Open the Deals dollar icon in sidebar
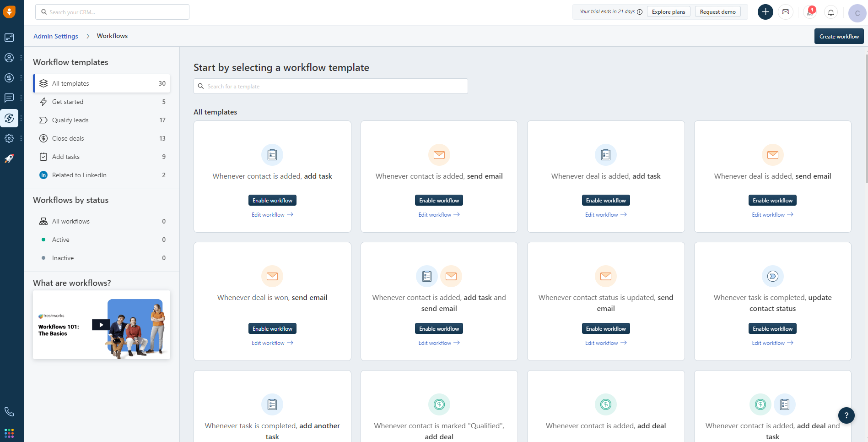Screen dimensions: 868x442 click(9, 78)
